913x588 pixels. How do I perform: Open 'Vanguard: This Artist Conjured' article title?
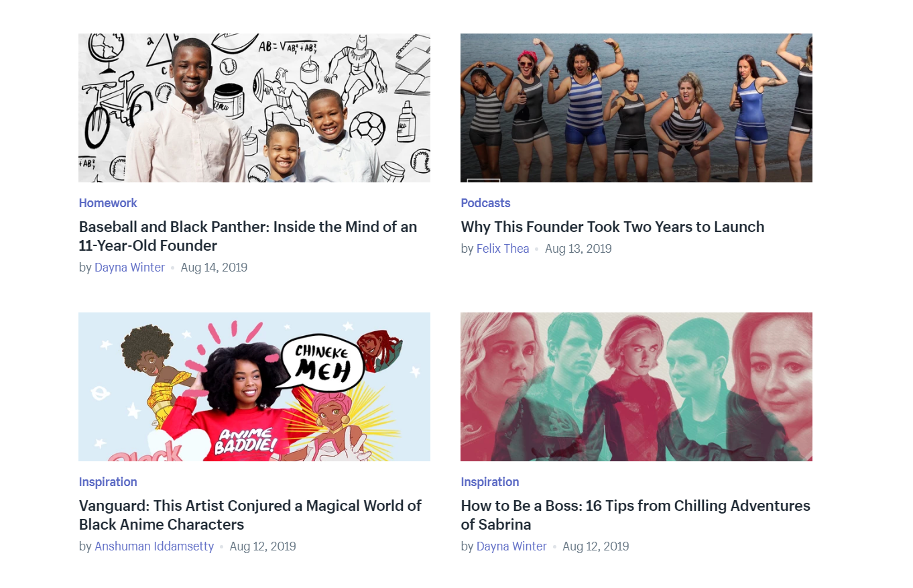coord(250,515)
